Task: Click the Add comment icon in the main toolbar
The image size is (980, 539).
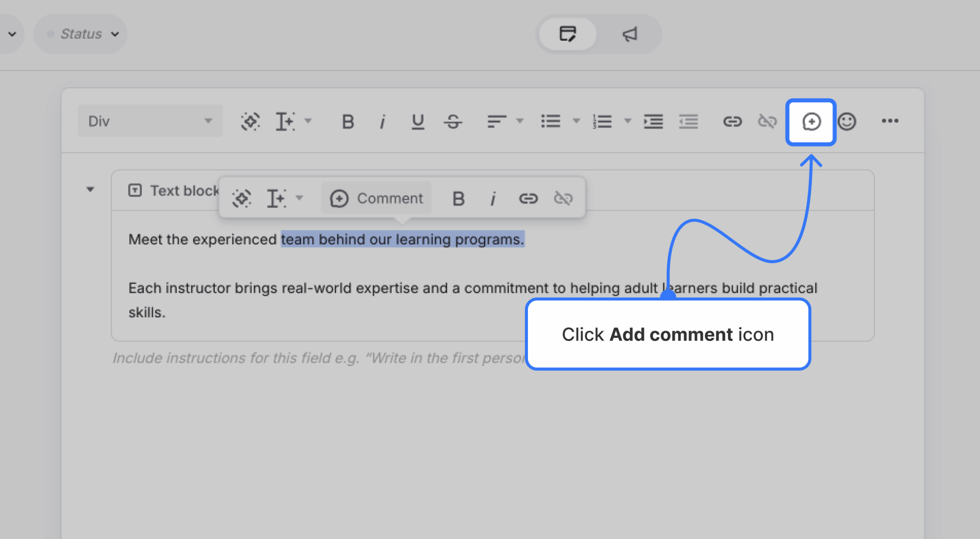Action: pyautogui.click(x=811, y=122)
